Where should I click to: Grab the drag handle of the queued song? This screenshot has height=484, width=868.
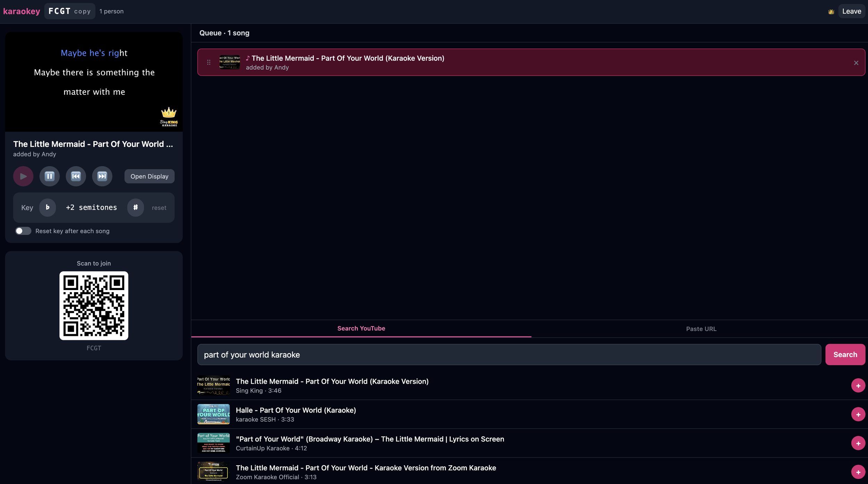(x=209, y=62)
